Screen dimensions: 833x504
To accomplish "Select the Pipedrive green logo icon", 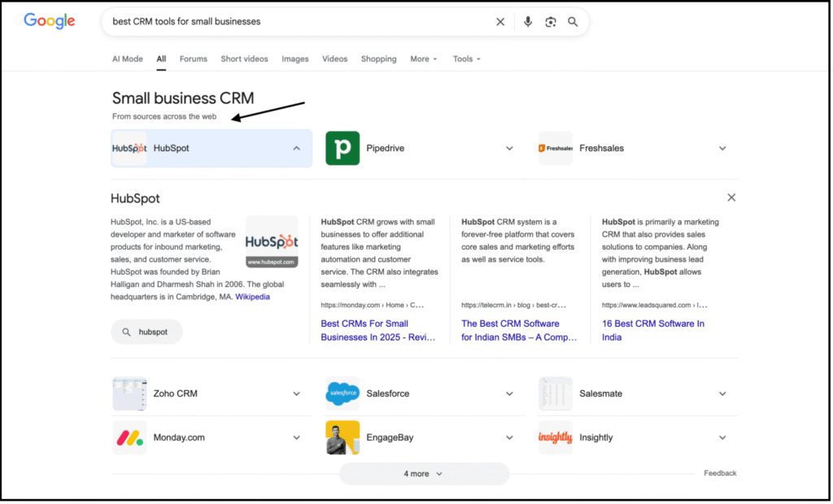I will click(x=342, y=148).
